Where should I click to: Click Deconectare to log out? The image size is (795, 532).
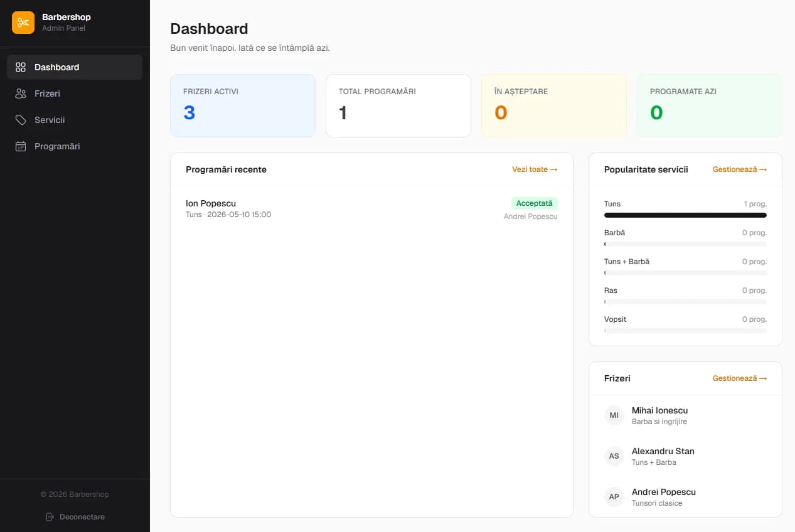(75, 517)
